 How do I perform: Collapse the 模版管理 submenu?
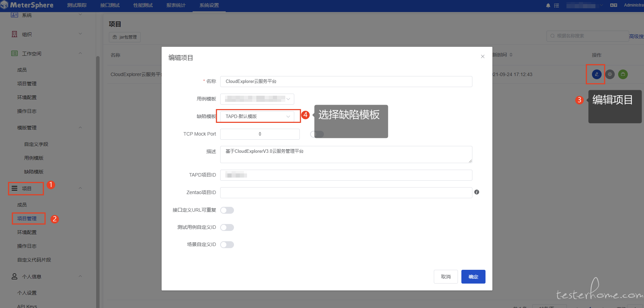point(80,128)
